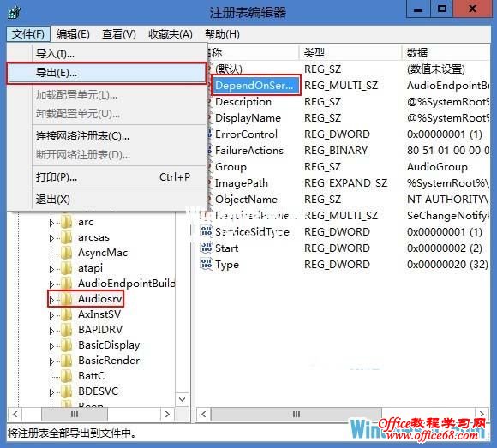The width and height of the screenshot is (497, 448).
Task: Open the 编辑(E) menu
Action: (73, 34)
